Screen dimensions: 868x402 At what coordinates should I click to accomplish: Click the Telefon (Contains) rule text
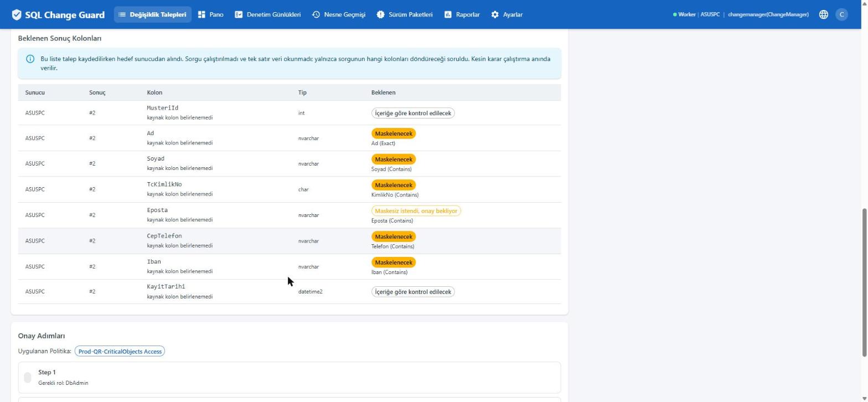(x=392, y=246)
